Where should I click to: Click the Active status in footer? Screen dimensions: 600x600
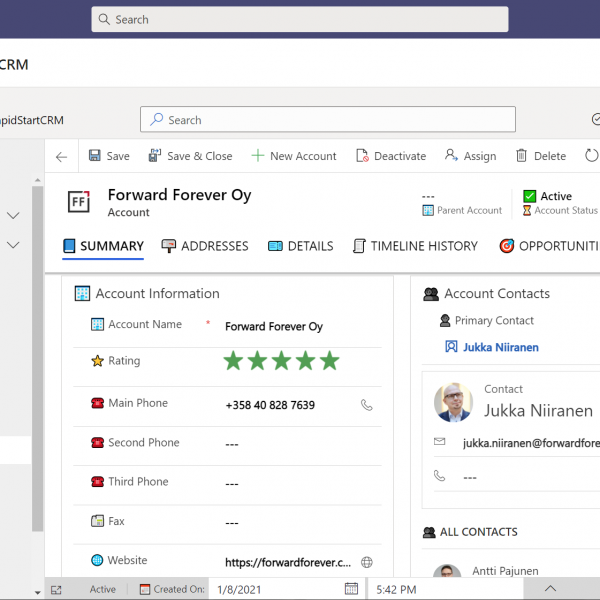(x=103, y=589)
